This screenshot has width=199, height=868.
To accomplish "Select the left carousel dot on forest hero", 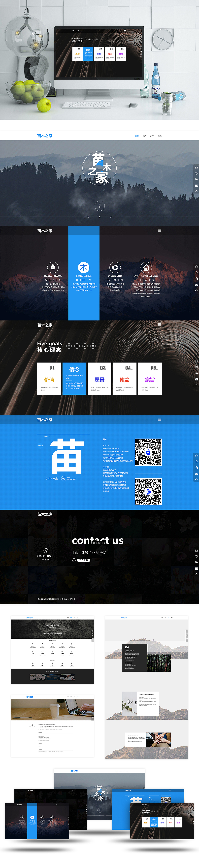I will [x=88, y=217].
